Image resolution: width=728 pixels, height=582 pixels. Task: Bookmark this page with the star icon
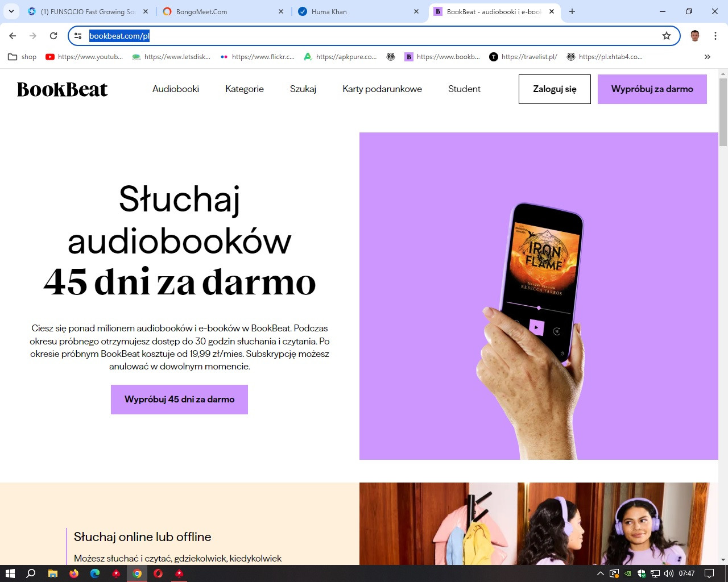[666, 35]
